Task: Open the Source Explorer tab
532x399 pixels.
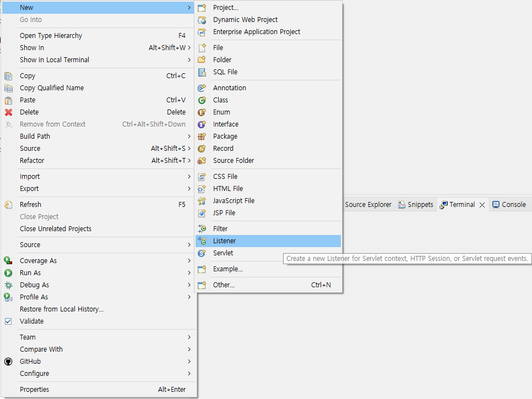Action: [368, 205]
